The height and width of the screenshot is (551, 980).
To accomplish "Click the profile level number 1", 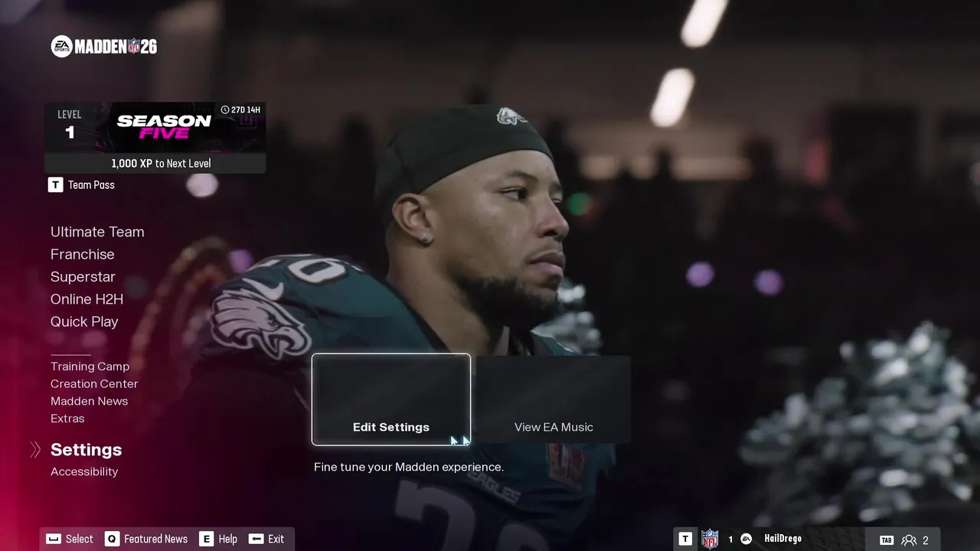I will [x=730, y=539].
